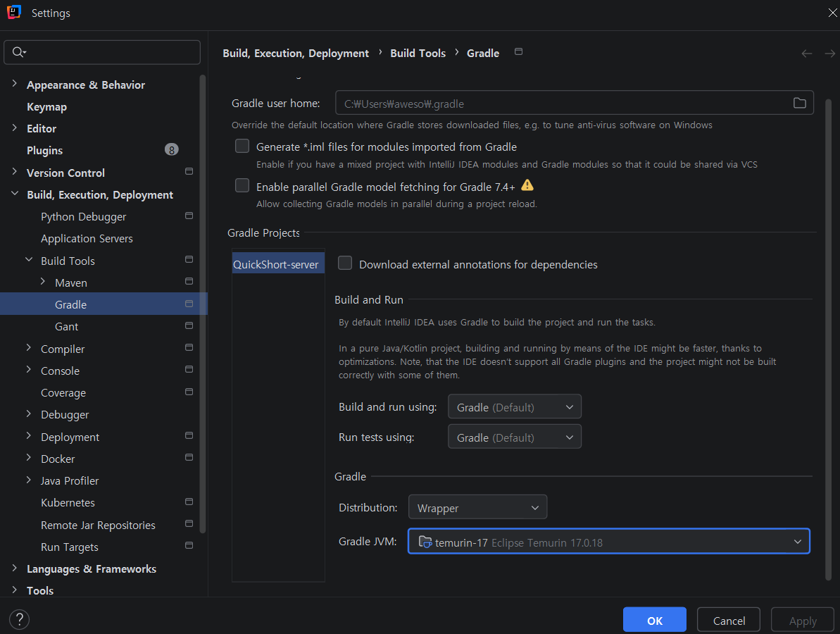Expand the Debugger node
Screen dimensions: 840x634
tap(29, 414)
